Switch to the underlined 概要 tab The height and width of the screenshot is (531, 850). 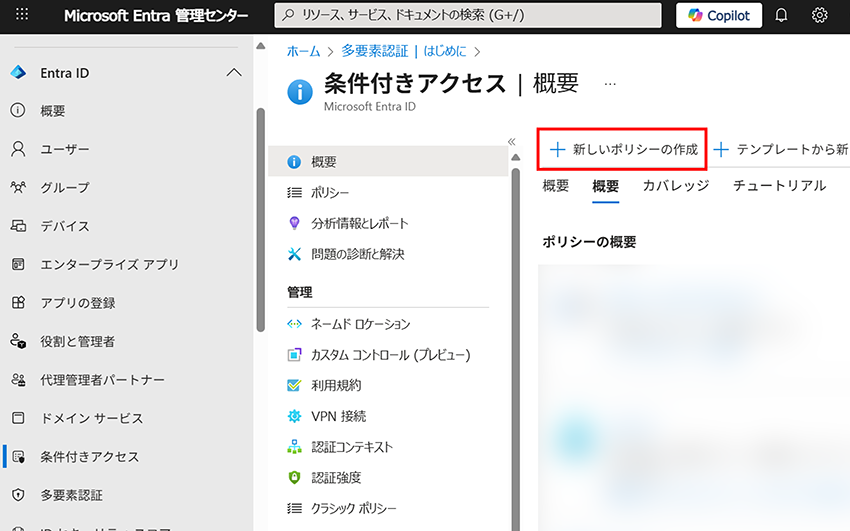[x=606, y=187]
